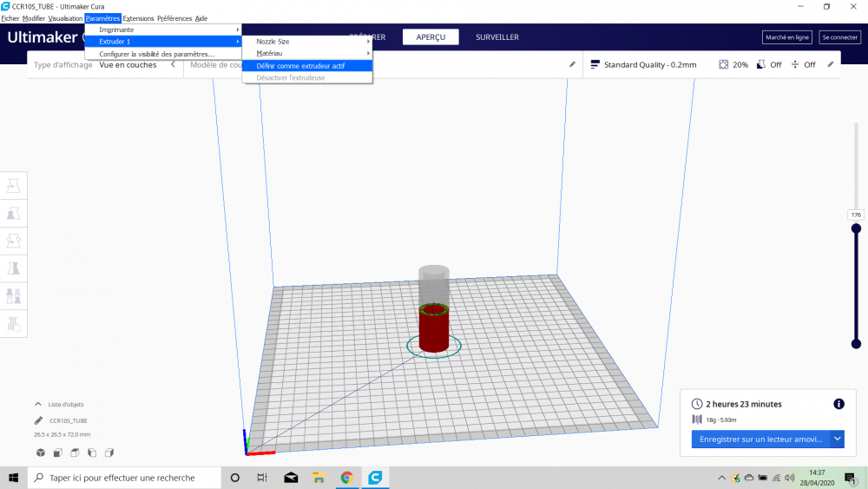The height and width of the screenshot is (489, 868).
Task: Switch to the SURVEILLER tab
Action: point(497,37)
